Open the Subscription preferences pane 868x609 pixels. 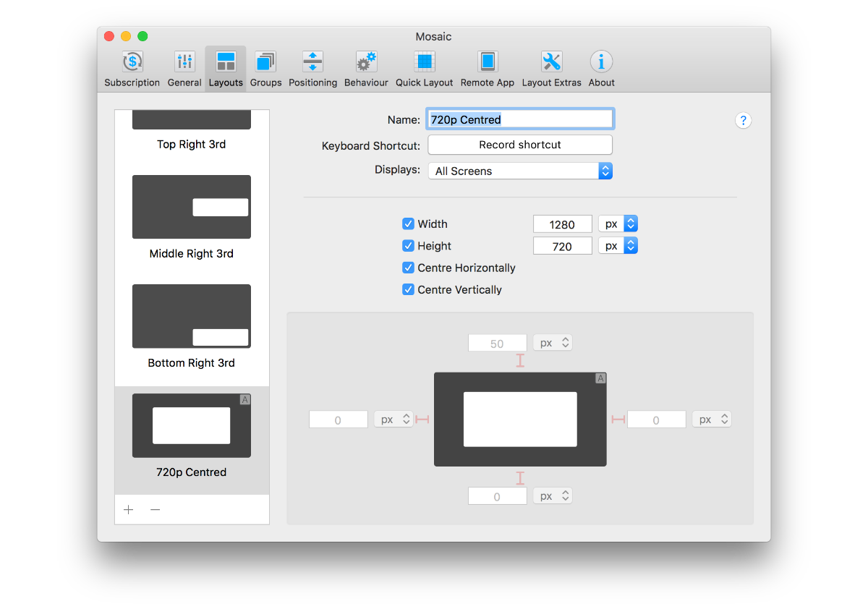132,69
